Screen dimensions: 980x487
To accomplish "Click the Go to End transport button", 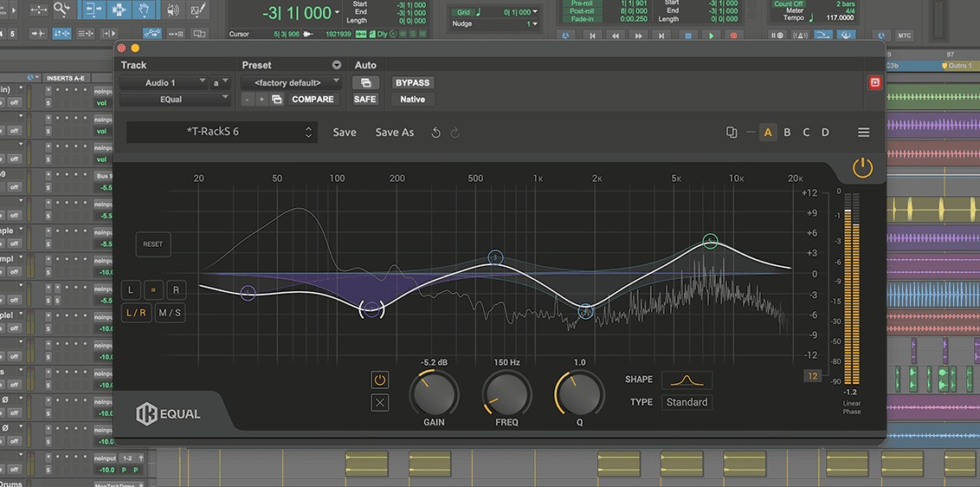I will click(x=661, y=36).
